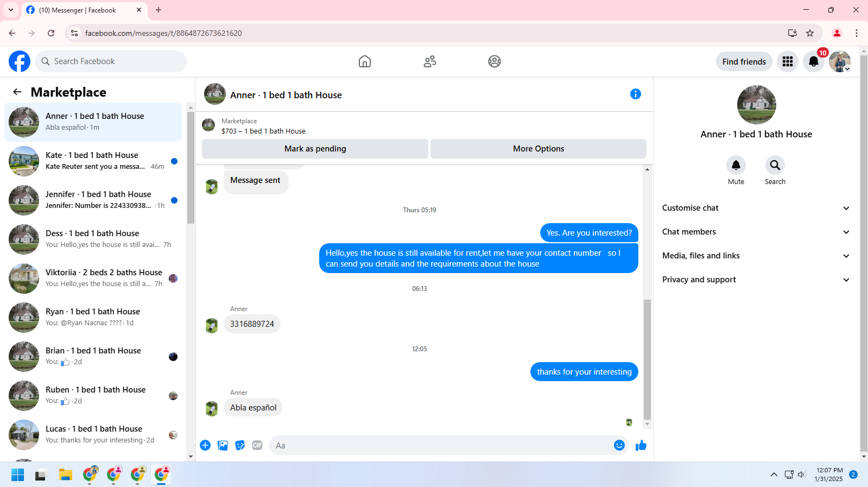Click the Search Facebook input field
The height and width of the screenshot is (487, 868).
click(111, 61)
